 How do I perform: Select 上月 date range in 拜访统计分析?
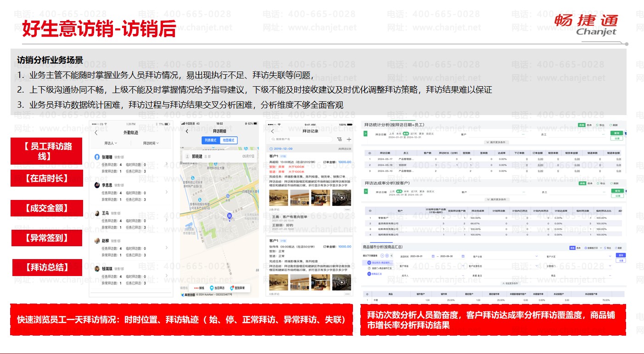tap(391, 133)
